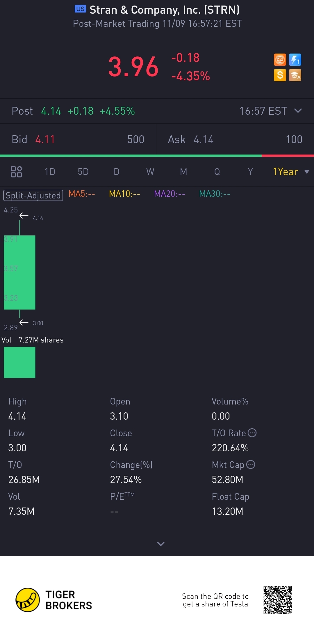Toggle the MA30 indicator label

pyautogui.click(x=215, y=194)
